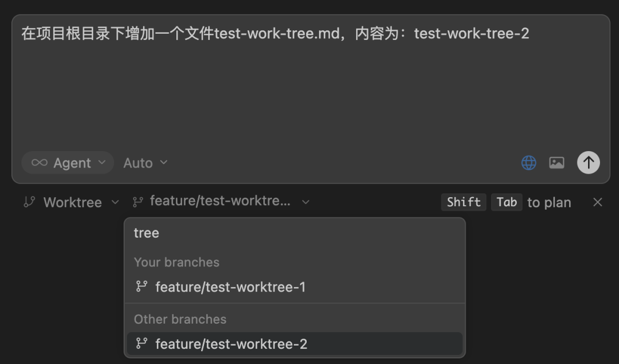Dismiss the plan hint bar with X
This screenshot has height=364, width=619.
click(598, 202)
